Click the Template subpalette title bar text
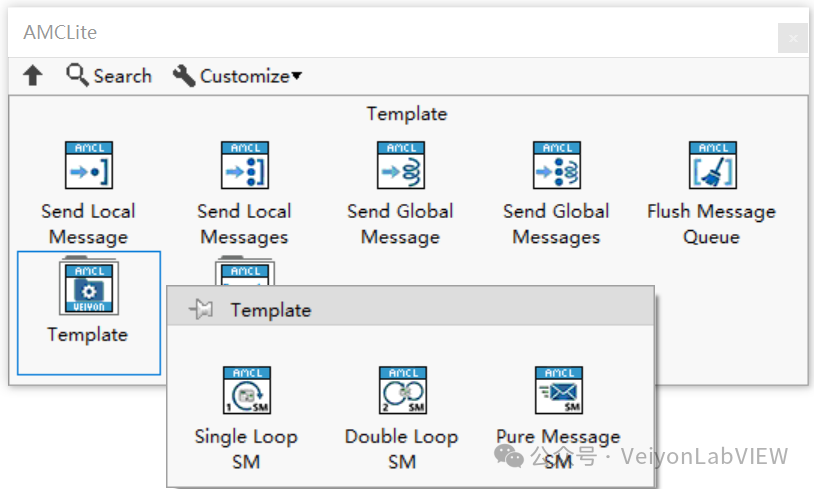Viewport: 814px width, 489px height. tap(271, 310)
